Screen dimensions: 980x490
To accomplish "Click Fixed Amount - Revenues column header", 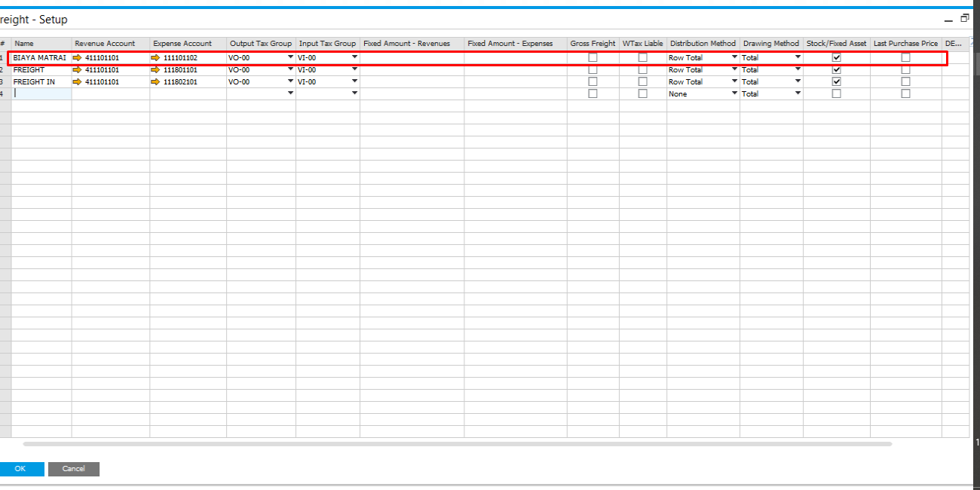I will (x=412, y=44).
